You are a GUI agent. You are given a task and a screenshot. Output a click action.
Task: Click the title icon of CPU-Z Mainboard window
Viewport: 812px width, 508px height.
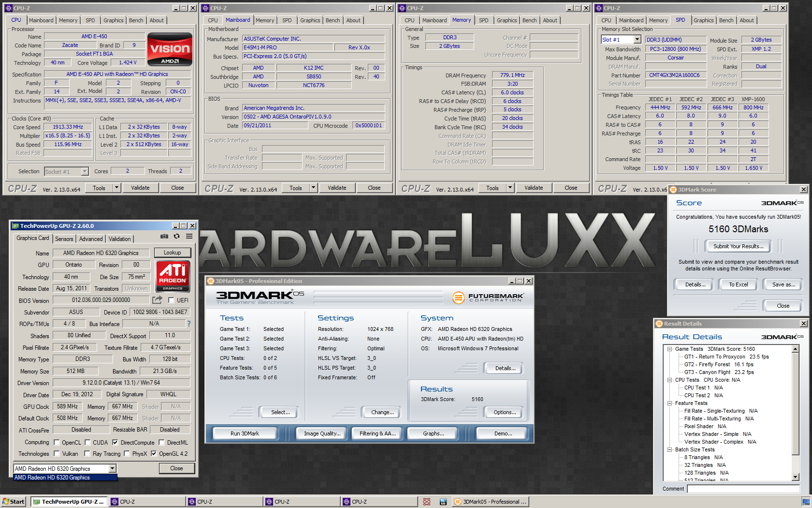click(x=205, y=8)
